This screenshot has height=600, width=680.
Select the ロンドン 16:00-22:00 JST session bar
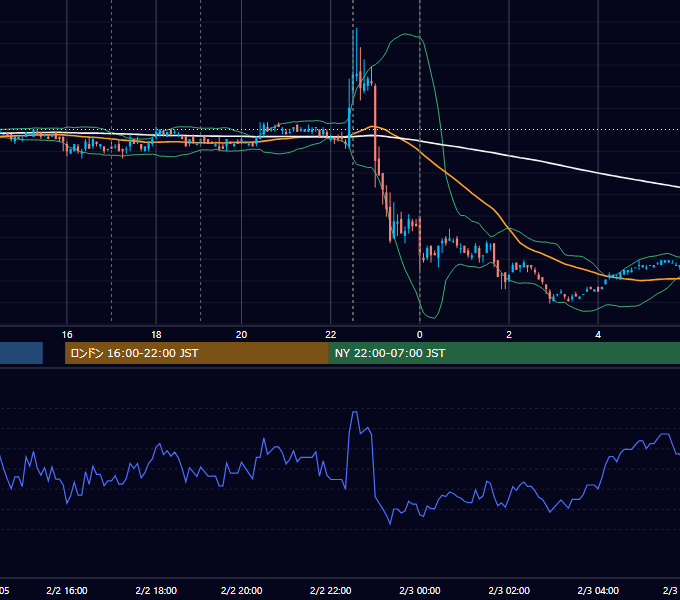[x=197, y=353]
